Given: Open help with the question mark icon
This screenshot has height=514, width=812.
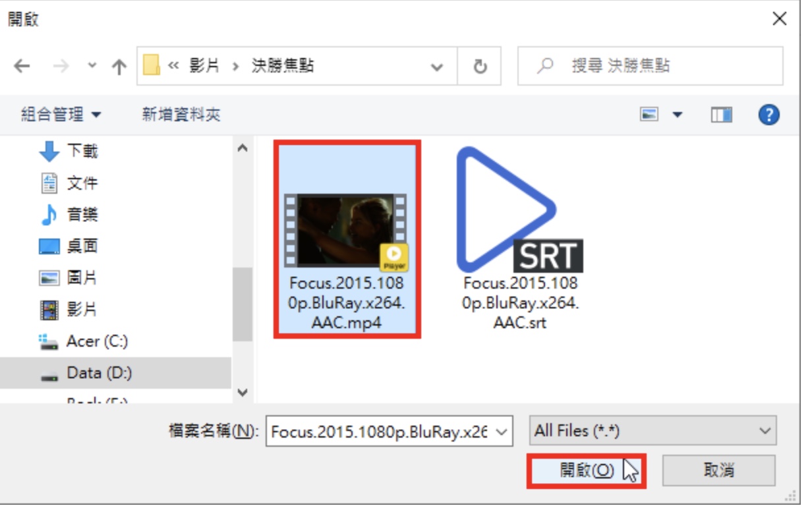Looking at the screenshot, I should (769, 115).
